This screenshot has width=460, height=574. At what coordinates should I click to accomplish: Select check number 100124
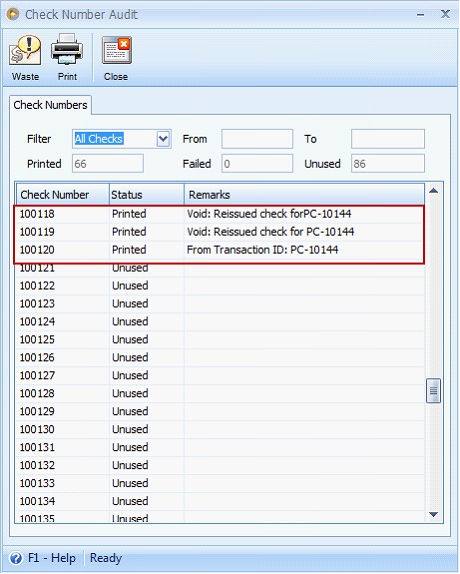[x=37, y=321]
